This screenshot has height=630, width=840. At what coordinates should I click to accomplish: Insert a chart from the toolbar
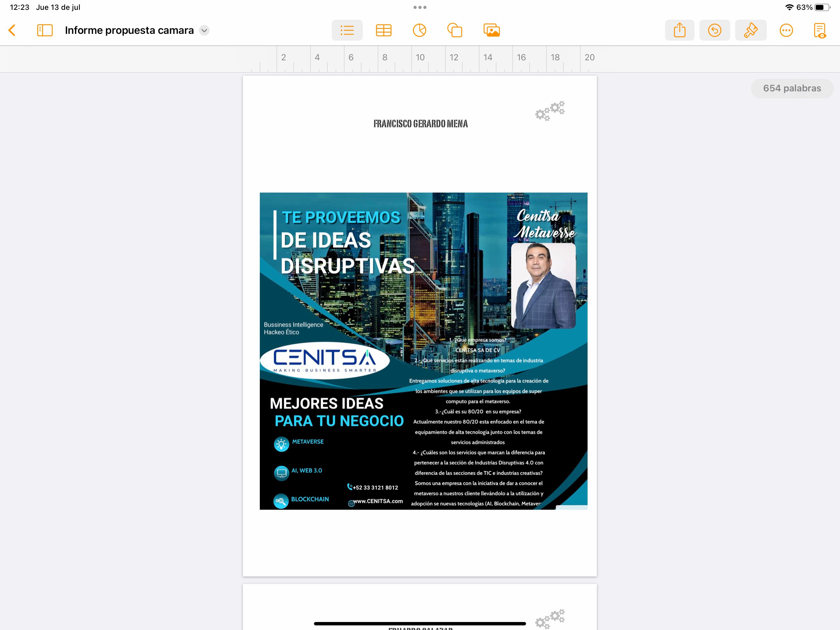click(419, 30)
